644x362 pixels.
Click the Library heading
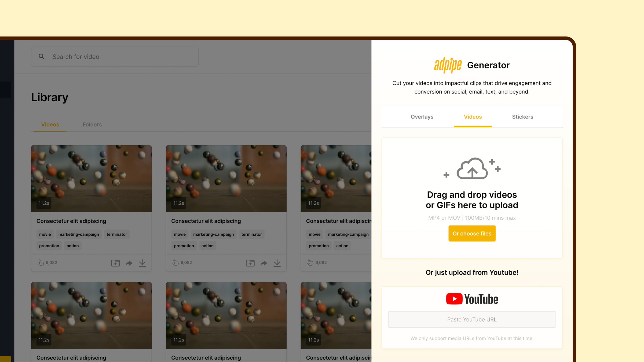click(x=50, y=97)
